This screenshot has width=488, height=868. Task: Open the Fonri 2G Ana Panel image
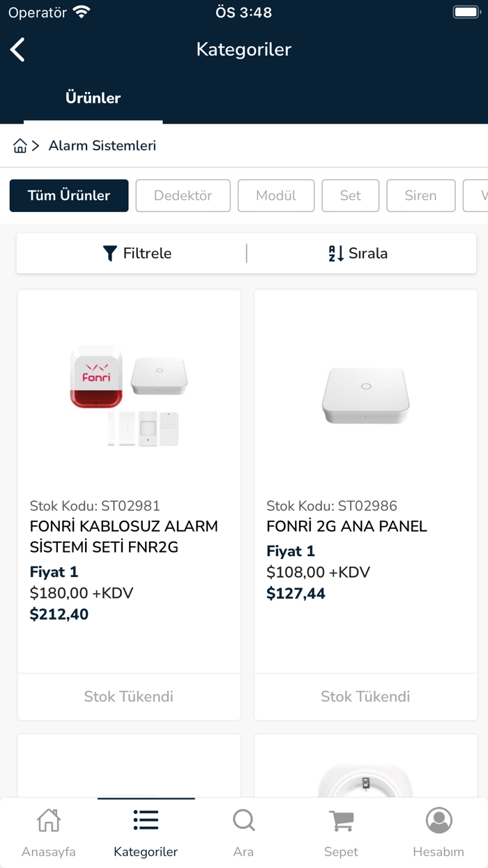(365, 394)
